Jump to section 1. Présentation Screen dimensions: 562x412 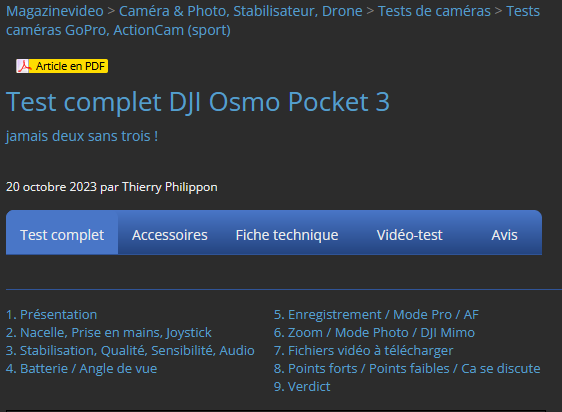pyautogui.click(x=52, y=314)
